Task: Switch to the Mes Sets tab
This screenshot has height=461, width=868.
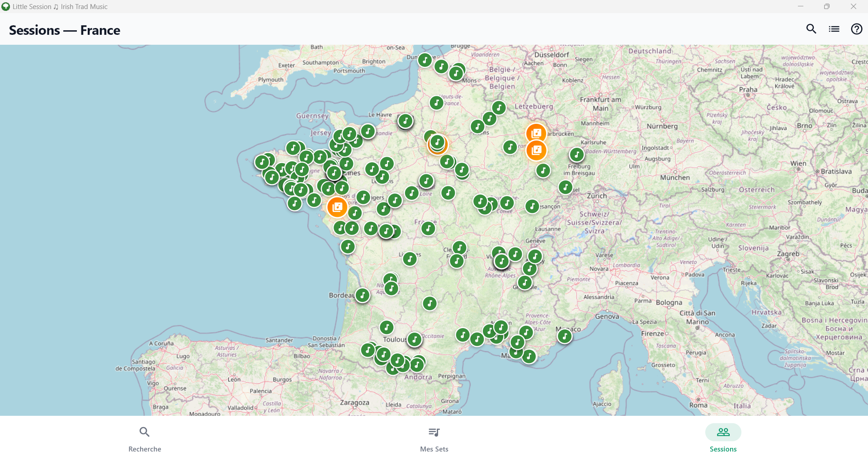Action: [434, 438]
